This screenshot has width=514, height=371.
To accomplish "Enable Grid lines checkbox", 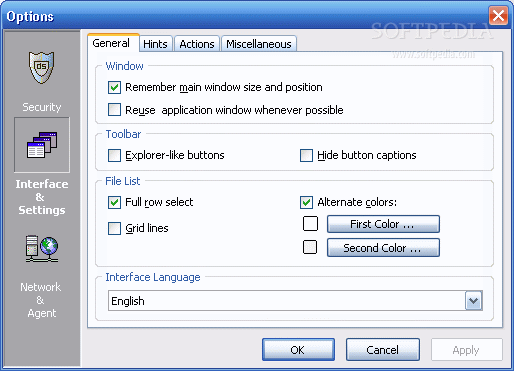I will 114,229.
